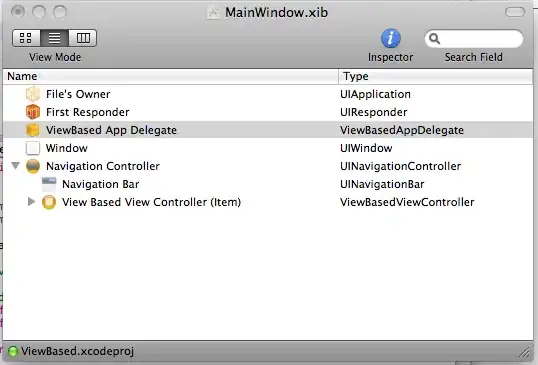Viewport: 538px width, 365px height.
Task: Click ViewBased.xcodeproj in the status bar
Action: pyautogui.click(x=77, y=351)
